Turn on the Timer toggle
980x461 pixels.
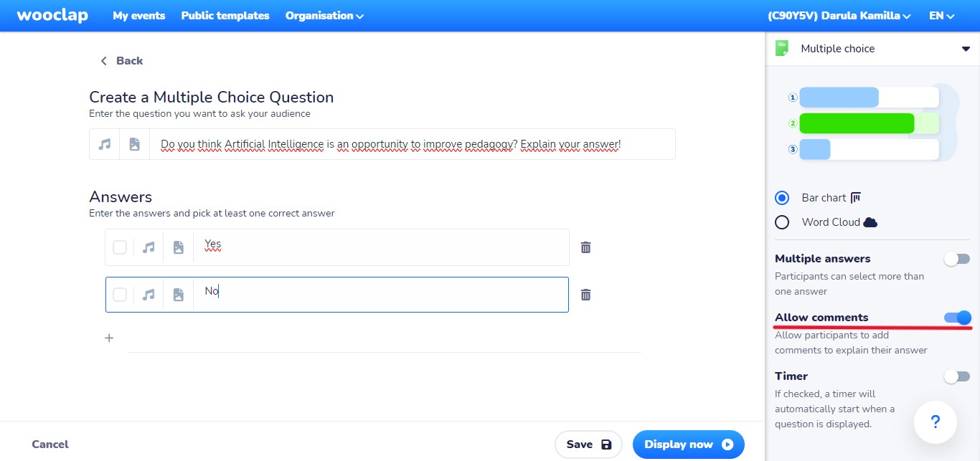tap(957, 376)
